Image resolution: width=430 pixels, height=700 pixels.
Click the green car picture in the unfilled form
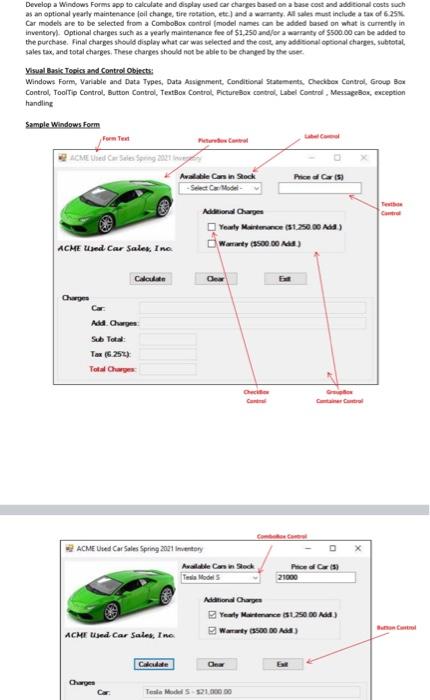coord(116,207)
